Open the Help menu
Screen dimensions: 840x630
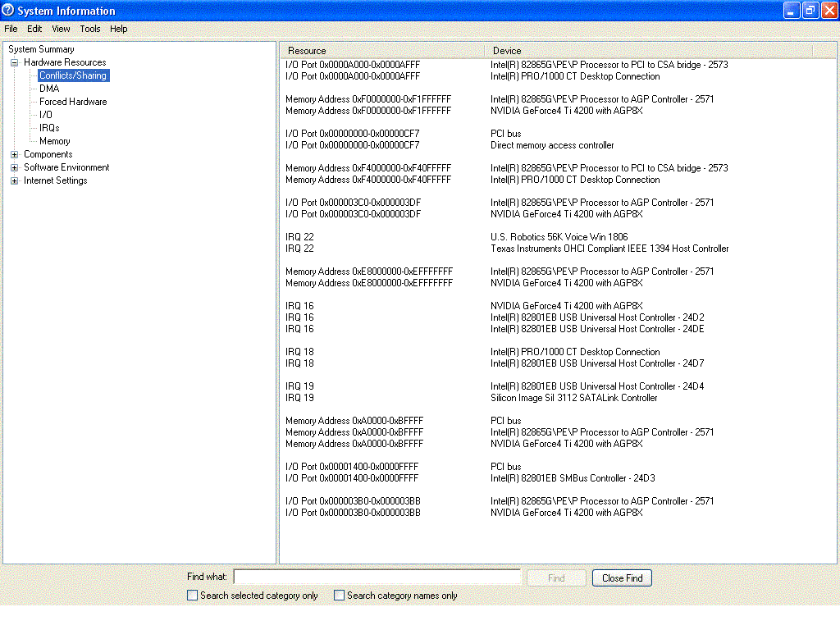click(x=118, y=29)
